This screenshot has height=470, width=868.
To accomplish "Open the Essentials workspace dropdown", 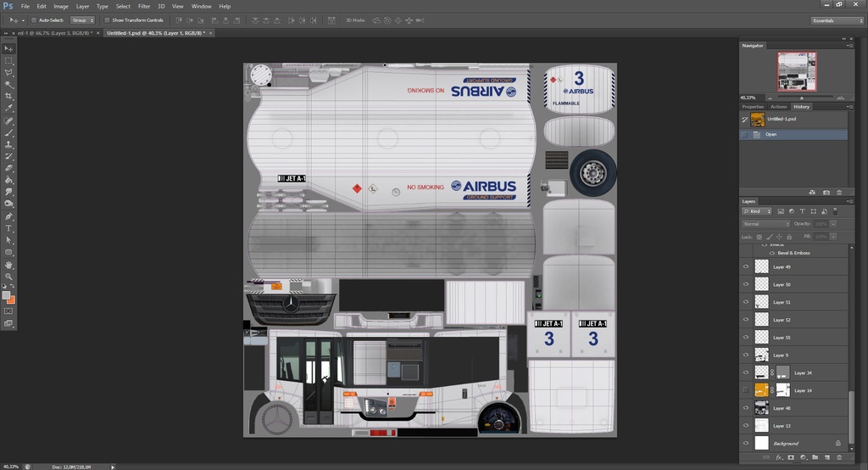I will tap(837, 20).
